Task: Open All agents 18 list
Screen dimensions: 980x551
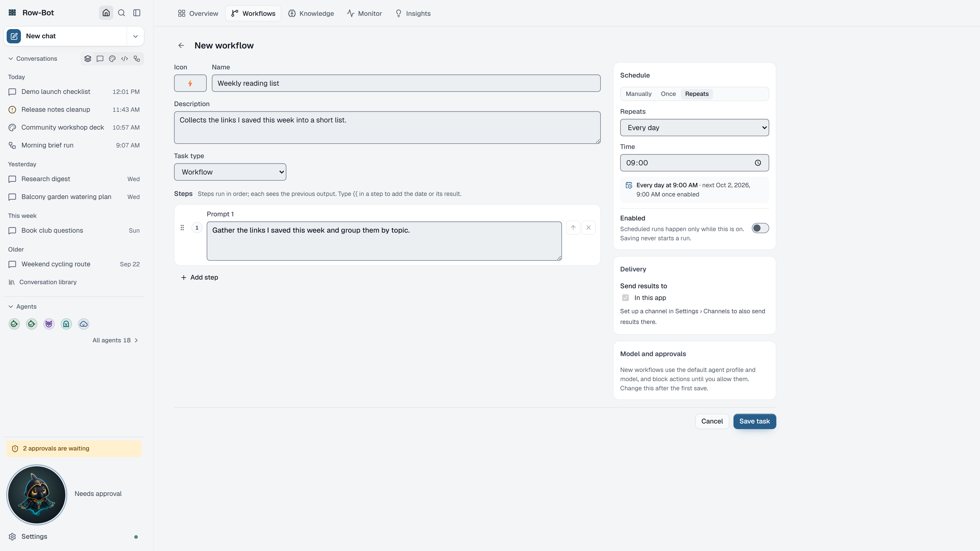Action: pos(115,340)
